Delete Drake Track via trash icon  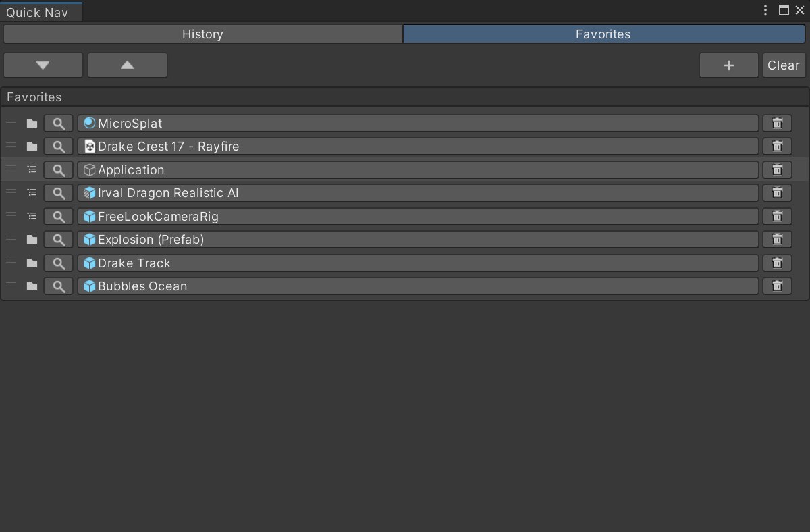(x=777, y=263)
